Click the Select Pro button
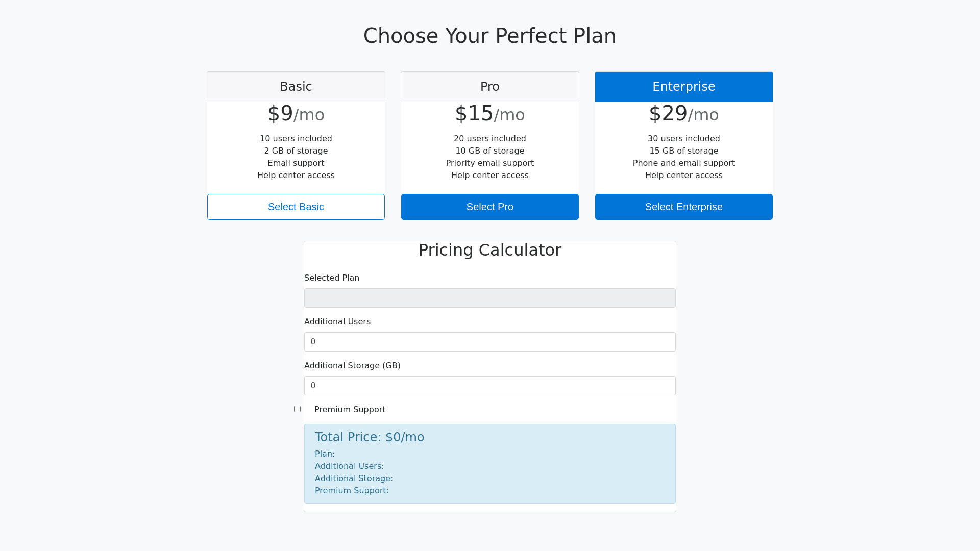Viewport: 980px width, 551px height. pyautogui.click(x=490, y=207)
